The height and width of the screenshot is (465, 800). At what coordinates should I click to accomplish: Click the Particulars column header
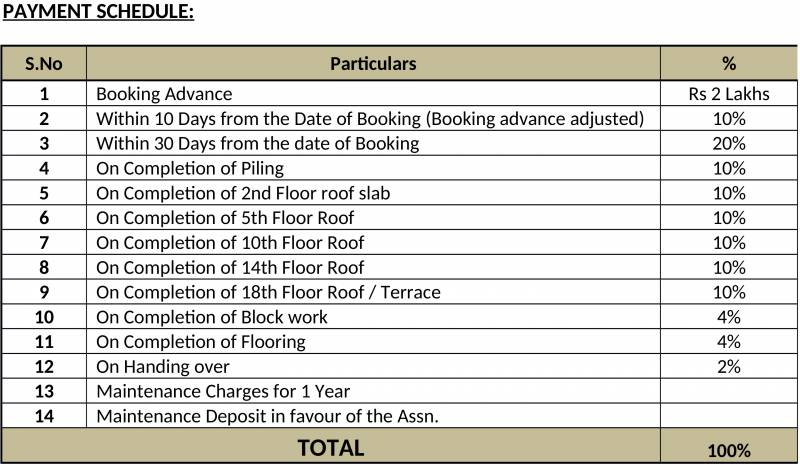click(x=373, y=63)
